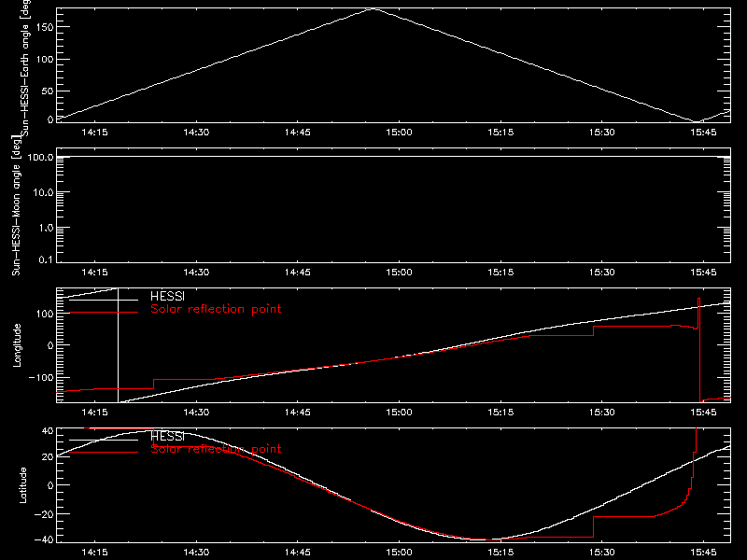Pick 14:30 time label under Longitude plot
Viewport: 747px width, 560px height.
196,413
